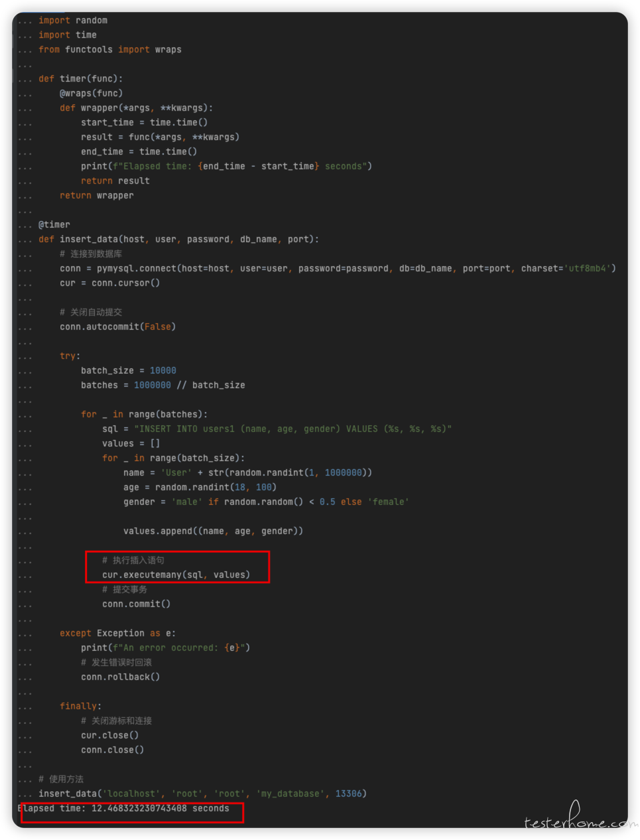Click the 'conn.commit()' line
Viewport: 640px width, 840px height.
pyautogui.click(x=137, y=604)
